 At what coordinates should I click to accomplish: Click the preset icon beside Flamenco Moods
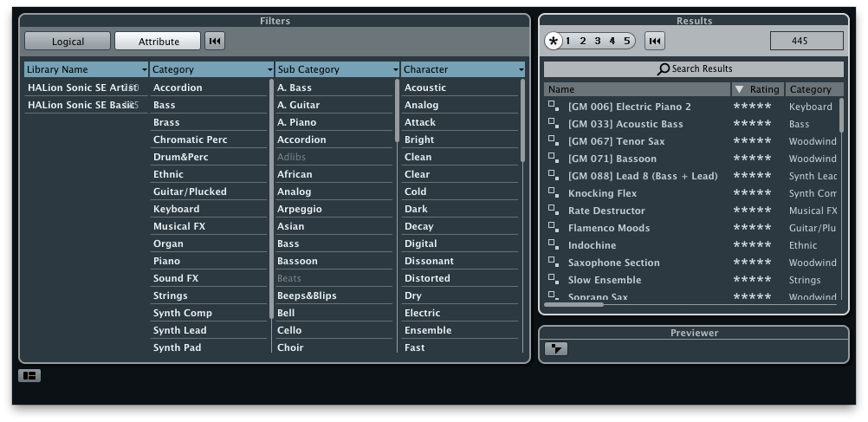click(553, 227)
